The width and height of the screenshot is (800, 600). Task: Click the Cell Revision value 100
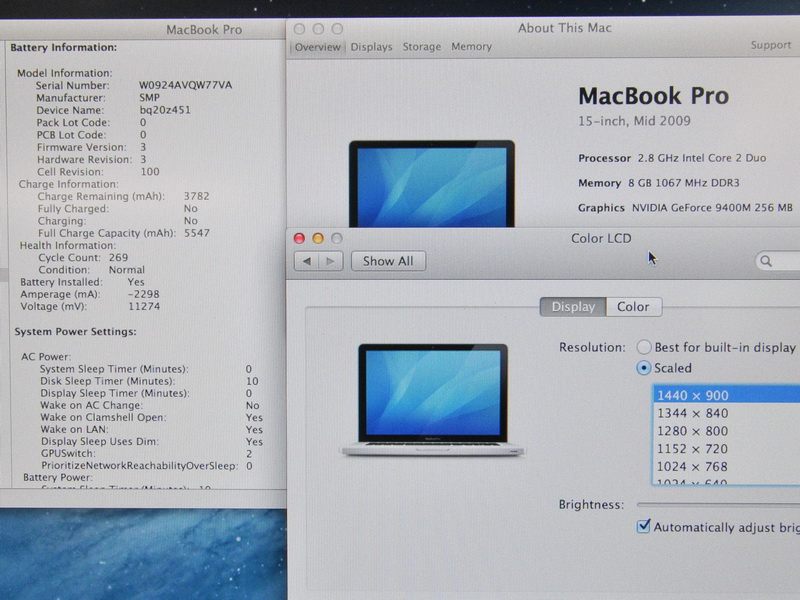click(x=150, y=172)
